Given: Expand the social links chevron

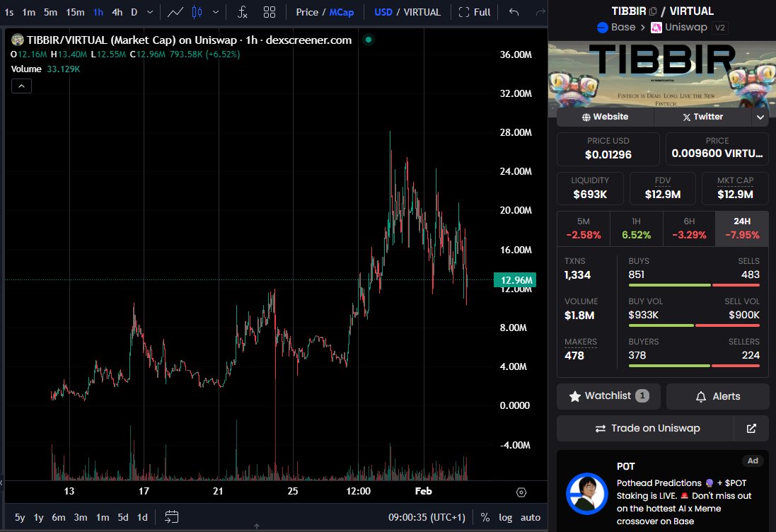Looking at the screenshot, I should click(x=760, y=117).
